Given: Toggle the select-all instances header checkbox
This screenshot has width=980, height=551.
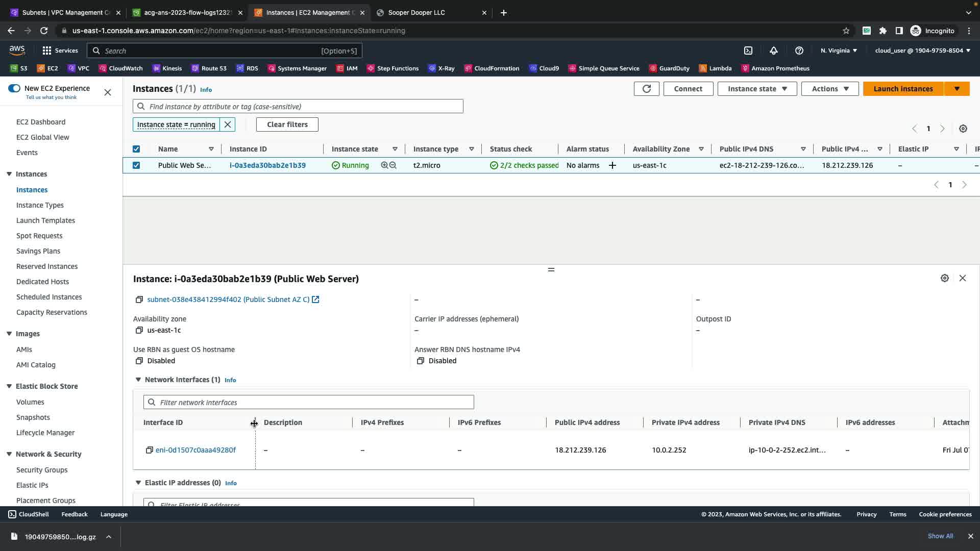Looking at the screenshot, I should (136, 149).
